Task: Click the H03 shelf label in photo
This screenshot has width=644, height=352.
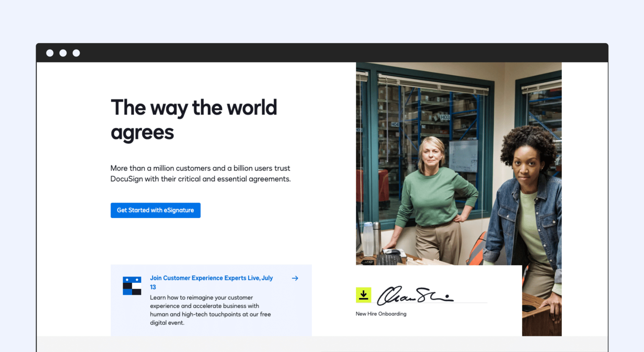Action: coord(444,117)
